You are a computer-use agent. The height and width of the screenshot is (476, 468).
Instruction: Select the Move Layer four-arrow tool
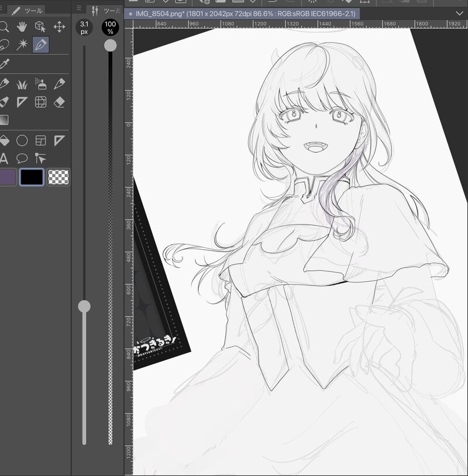click(59, 27)
